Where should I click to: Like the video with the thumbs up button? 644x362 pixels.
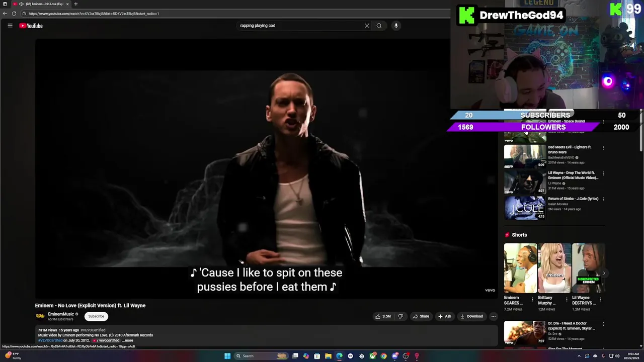pyautogui.click(x=383, y=316)
